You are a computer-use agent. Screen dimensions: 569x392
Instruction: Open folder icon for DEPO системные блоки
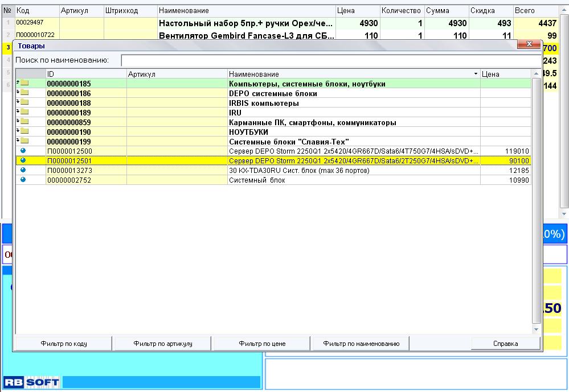click(x=24, y=93)
